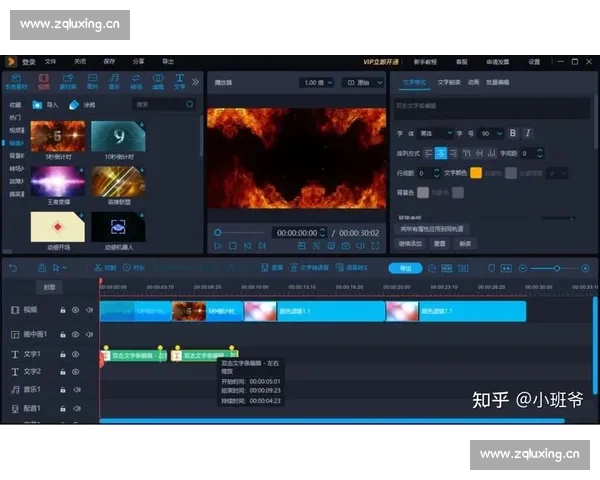Screen dimensions: 600x480
Task: Jump to the previous frame in player
Action: pyautogui.click(x=248, y=246)
